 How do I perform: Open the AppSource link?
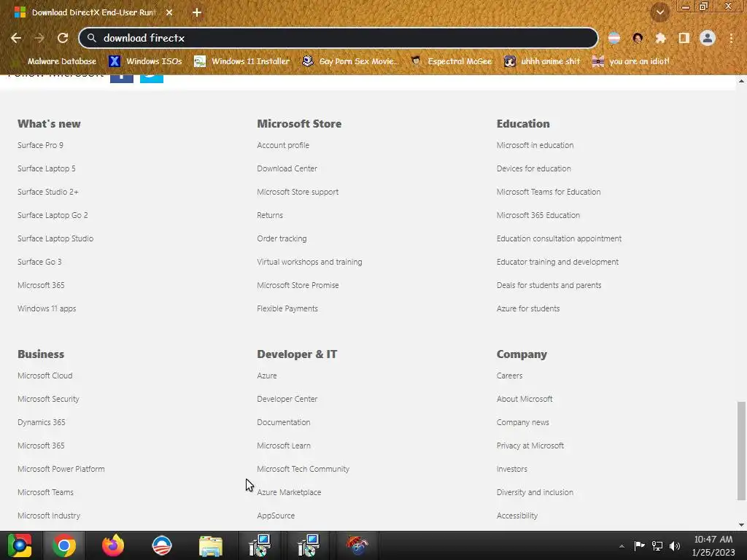(276, 516)
